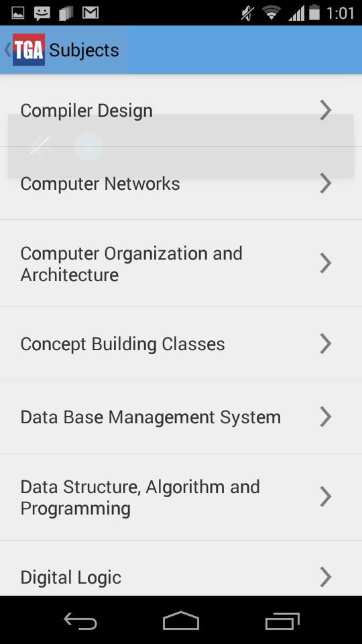Image resolution: width=362 pixels, height=644 pixels.
Task: Select Data Structure, Algorithm and Programming
Action: [x=181, y=497]
